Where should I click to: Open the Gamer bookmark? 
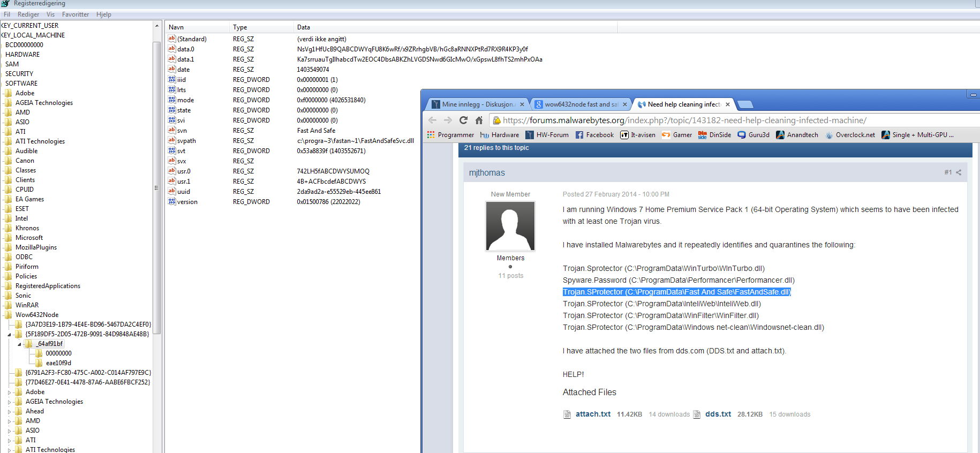(677, 135)
